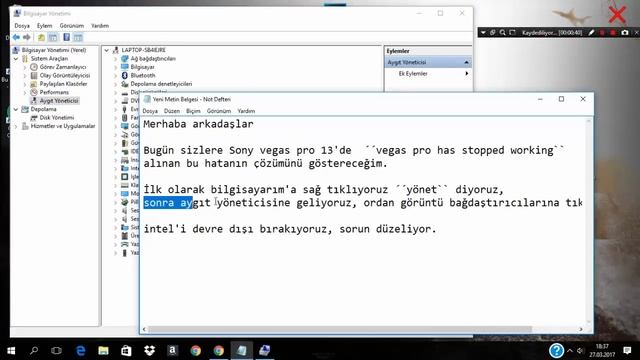The width and height of the screenshot is (640, 360).
Task: Expand Paylaşılan Klasörler node
Action: pyautogui.click(x=25, y=84)
